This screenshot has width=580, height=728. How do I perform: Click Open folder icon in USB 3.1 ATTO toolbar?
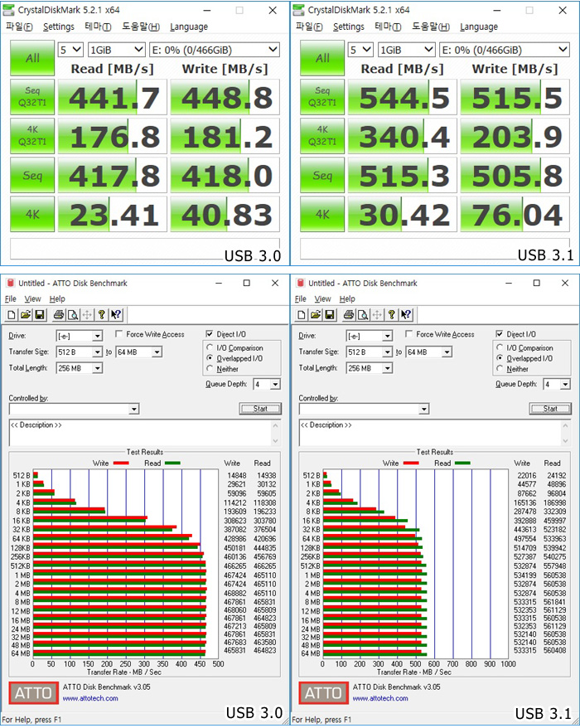pos(316,315)
